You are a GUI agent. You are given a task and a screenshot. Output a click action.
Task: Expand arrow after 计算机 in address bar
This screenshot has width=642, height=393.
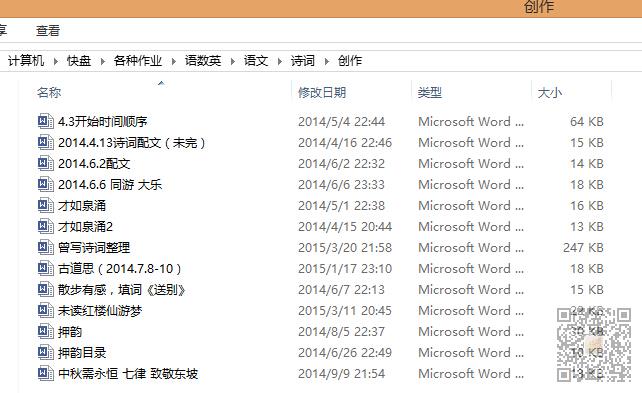pos(56,61)
